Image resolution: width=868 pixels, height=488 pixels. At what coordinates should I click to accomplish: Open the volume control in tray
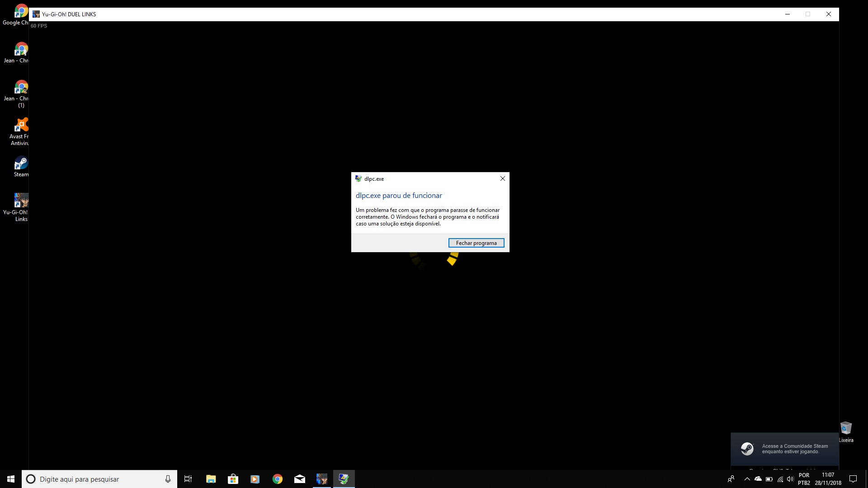coord(790,479)
